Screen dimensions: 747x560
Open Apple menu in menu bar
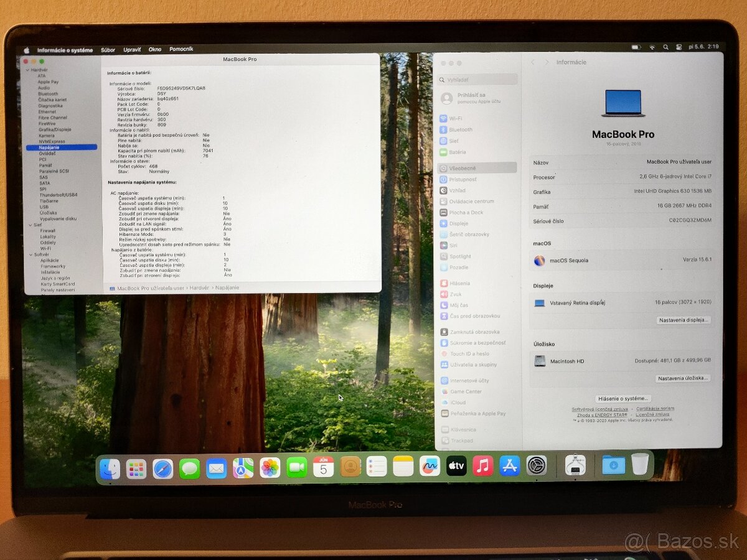(27, 50)
